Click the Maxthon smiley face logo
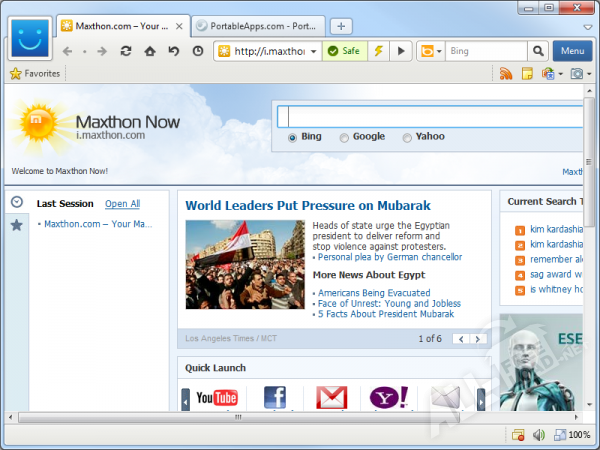Image resolution: width=600 pixels, height=450 pixels. 31,40
